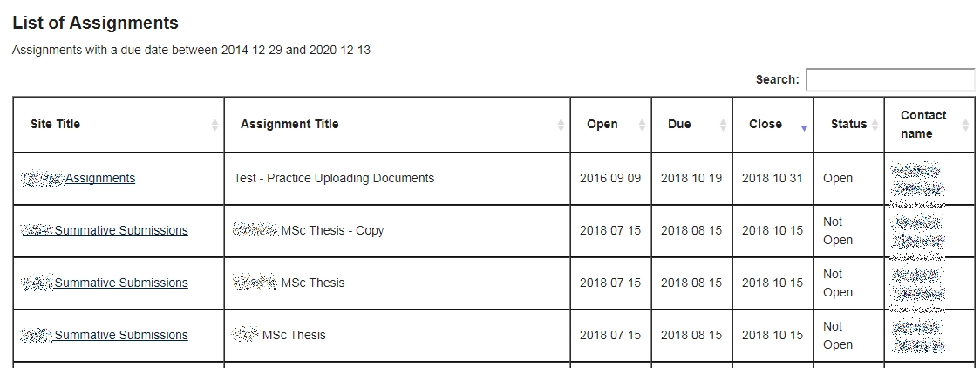Click the Due column header text
The image size is (980, 368).
point(679,125)
